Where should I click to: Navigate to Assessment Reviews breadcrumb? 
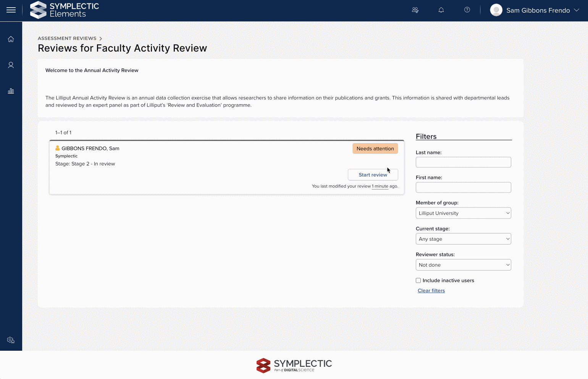(67, 39)
